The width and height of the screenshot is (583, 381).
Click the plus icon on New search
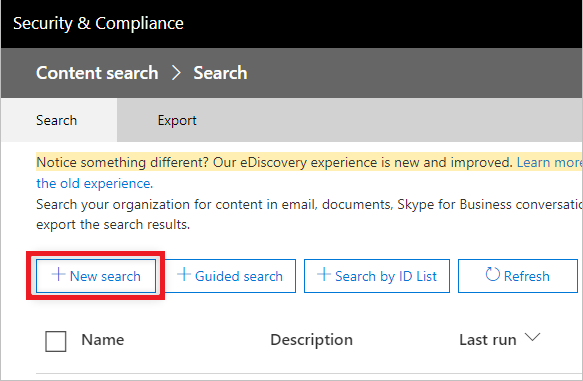(58, 274)
